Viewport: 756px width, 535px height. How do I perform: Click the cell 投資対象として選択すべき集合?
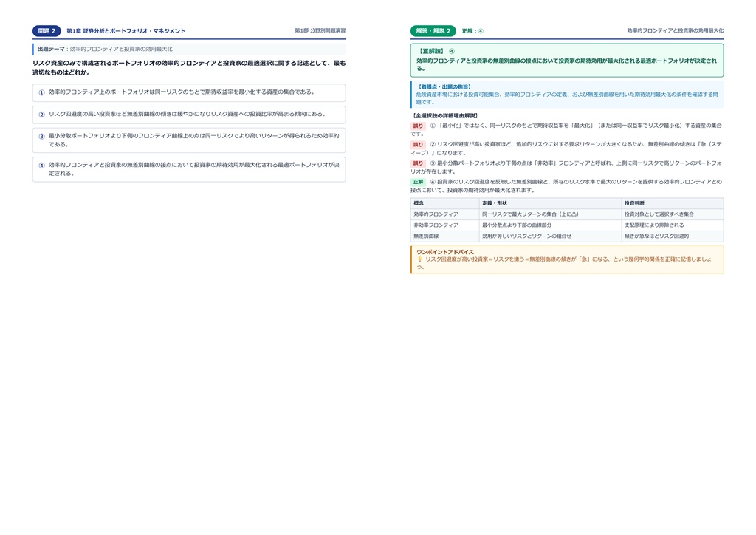pyautogui.click(x=673, y=214)
